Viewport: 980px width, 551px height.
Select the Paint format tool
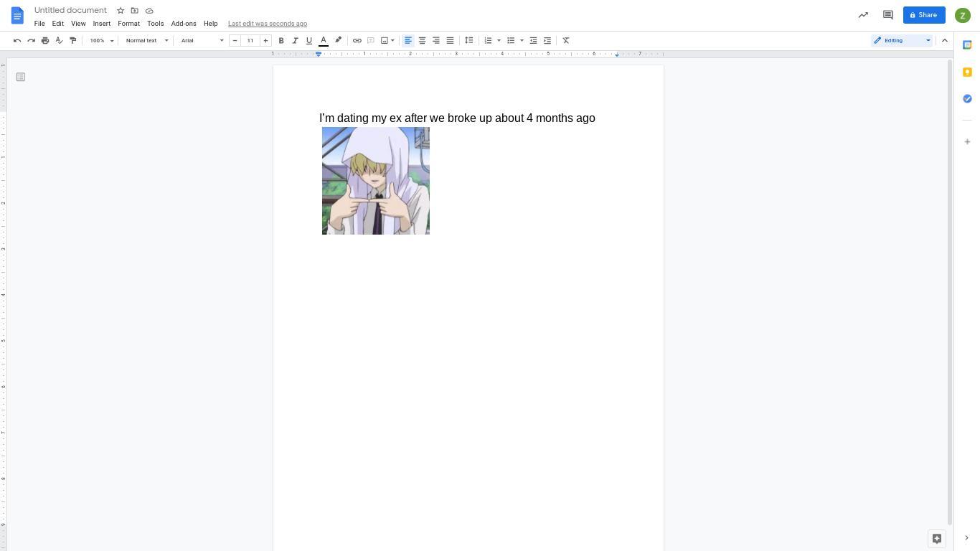click(72, 41)
